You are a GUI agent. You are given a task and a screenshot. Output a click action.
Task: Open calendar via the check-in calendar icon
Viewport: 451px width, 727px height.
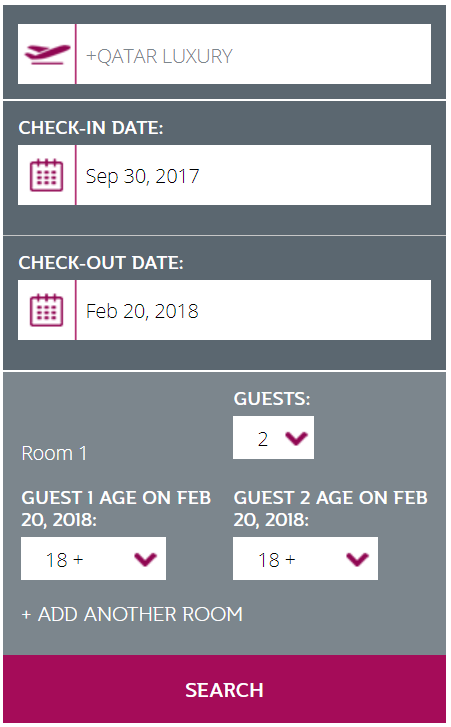click(46, 175)
